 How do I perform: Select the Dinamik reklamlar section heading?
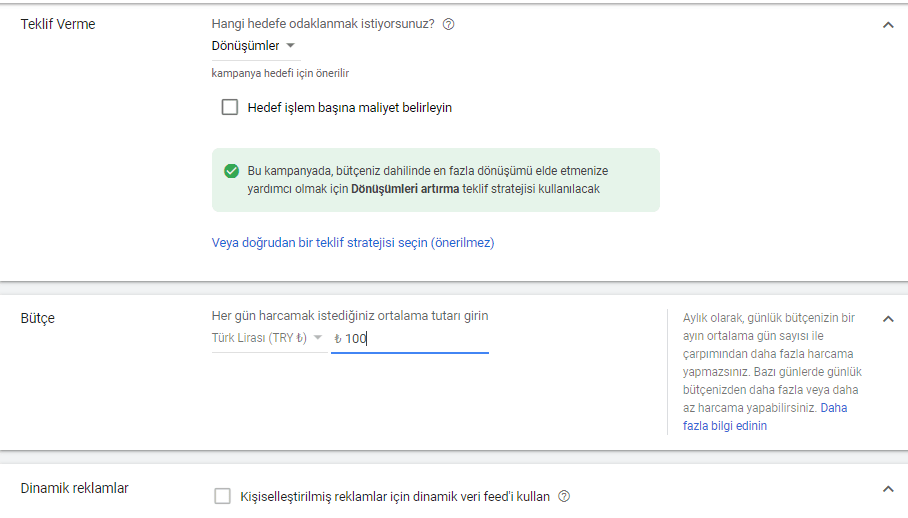point(75,488)
